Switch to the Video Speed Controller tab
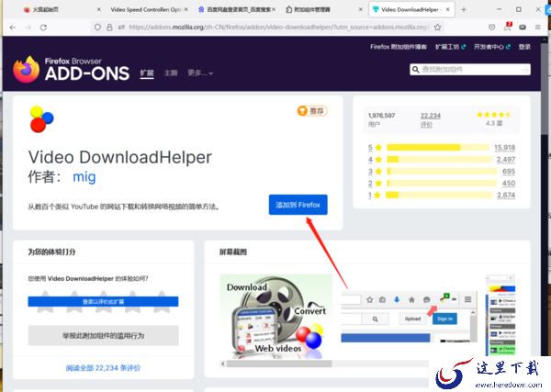The image size is (551, 392). (145, 9)
